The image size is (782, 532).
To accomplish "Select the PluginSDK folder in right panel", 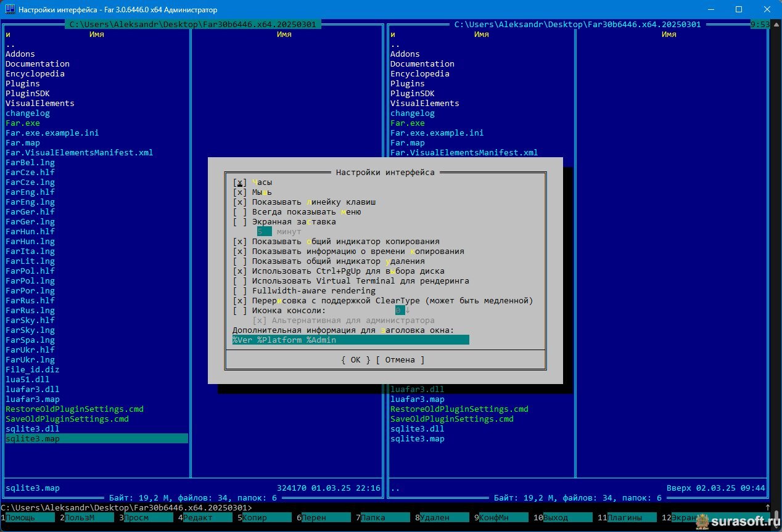I will point(413,94).
